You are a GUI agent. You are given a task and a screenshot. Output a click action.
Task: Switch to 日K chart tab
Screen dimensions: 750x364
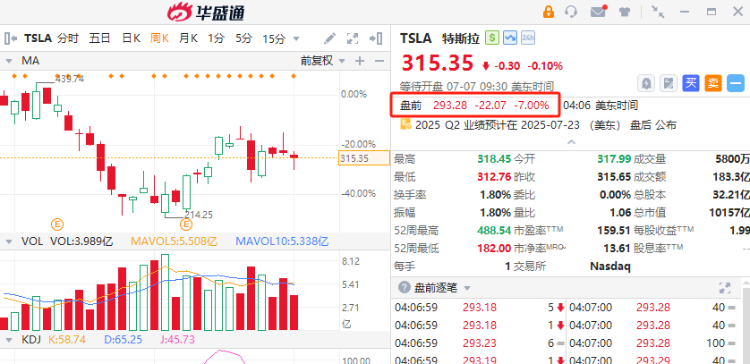tap(131, 38)
